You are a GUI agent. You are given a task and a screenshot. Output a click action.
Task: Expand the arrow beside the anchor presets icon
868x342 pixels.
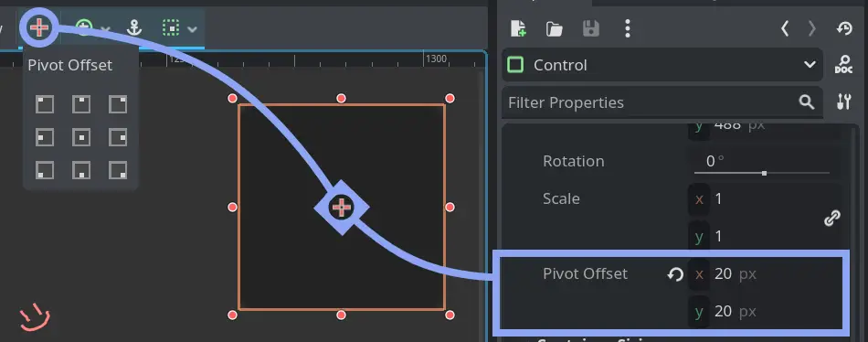click(105, 29)
